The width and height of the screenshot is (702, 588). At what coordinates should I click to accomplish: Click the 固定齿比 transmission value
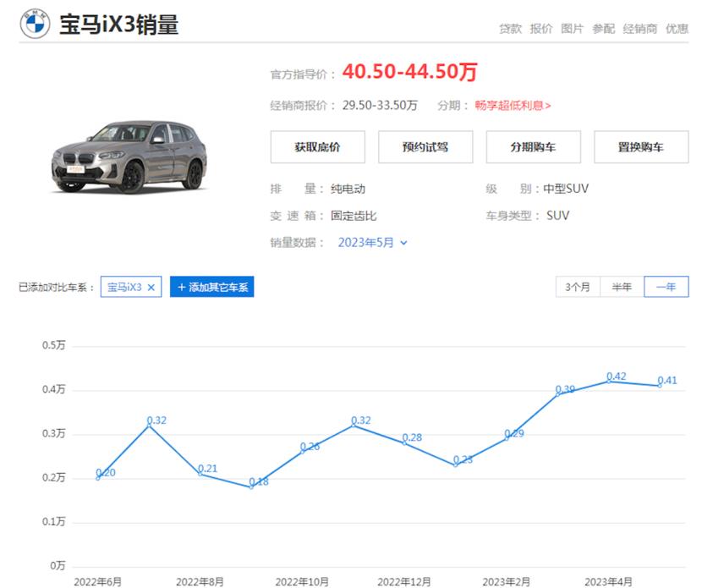click(354, 216)
